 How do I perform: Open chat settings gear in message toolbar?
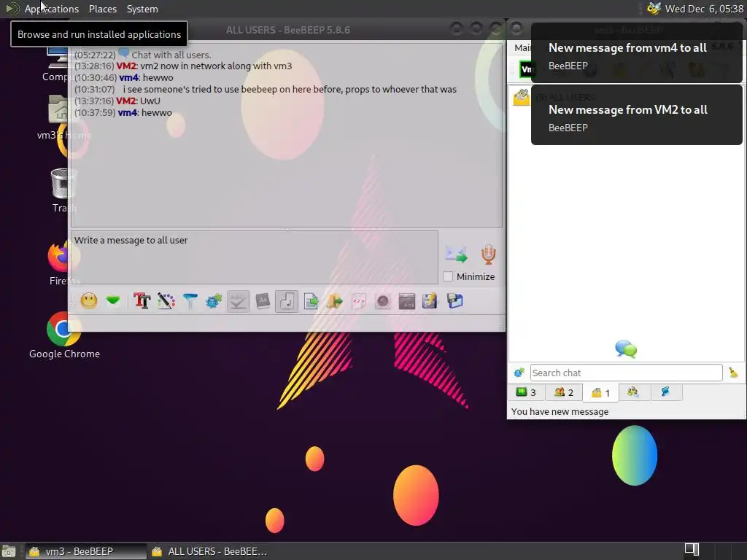(x=214, y=301)
